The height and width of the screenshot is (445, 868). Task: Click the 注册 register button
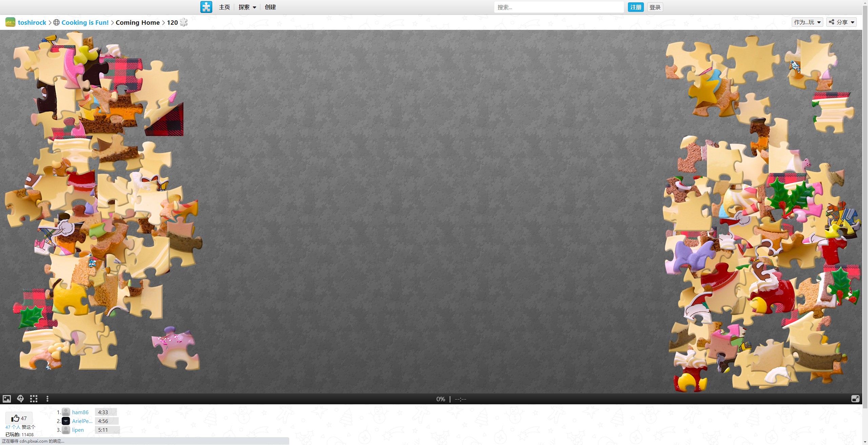635,7
